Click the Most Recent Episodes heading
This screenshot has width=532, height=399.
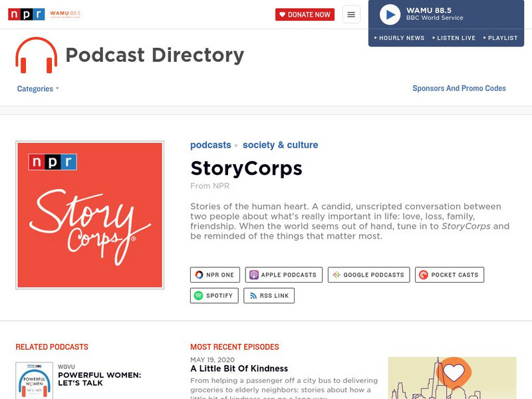tap(235, 346)
